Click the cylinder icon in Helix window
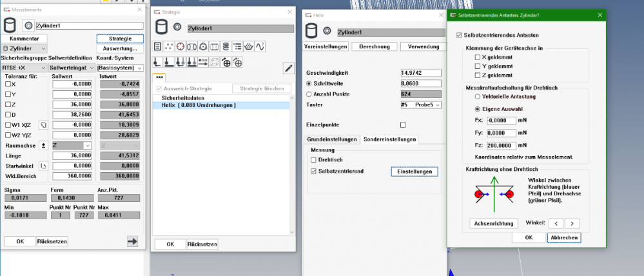This screenshot has width=644, height=276. pyautogui.click(x=311, y=31)
